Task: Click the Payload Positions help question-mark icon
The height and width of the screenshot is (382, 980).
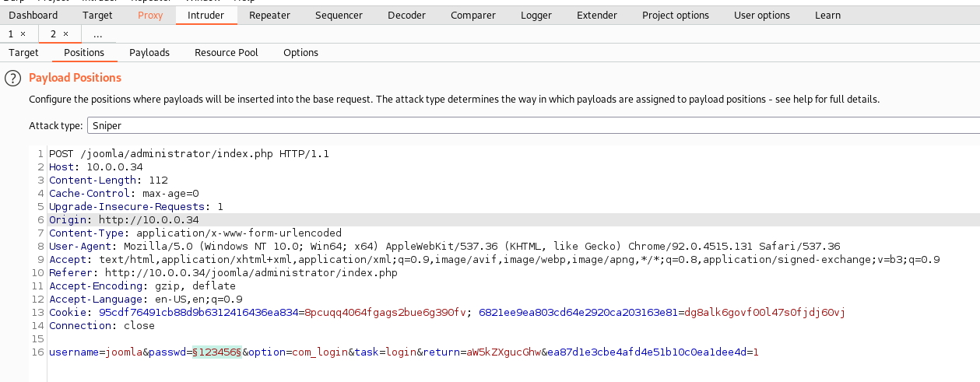Action: click(x=12, y=78)
